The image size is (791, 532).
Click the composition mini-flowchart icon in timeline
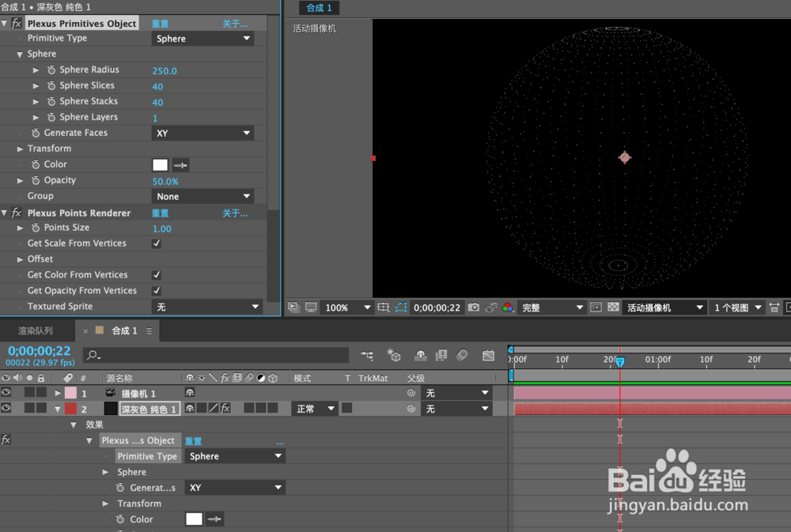pos(367,356)
